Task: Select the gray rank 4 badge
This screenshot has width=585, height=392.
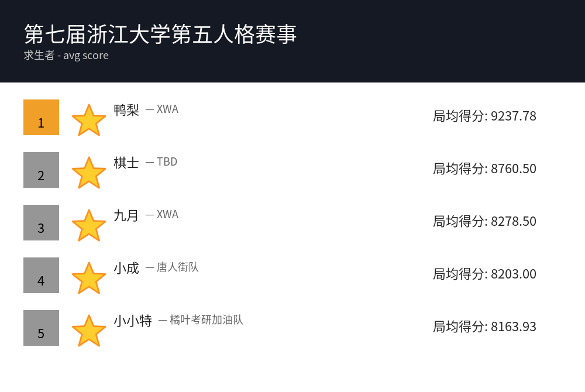Action: [x=41, y=275]
